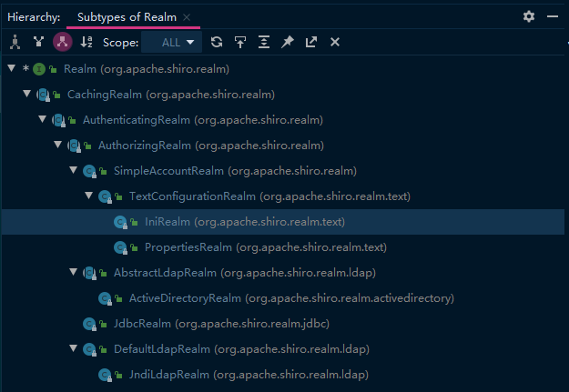Image resolution: width=569 pixels, height=392 pixels.
Task: Click the ActiveDirectoryRealm class icon
Action: coord(105,299)
